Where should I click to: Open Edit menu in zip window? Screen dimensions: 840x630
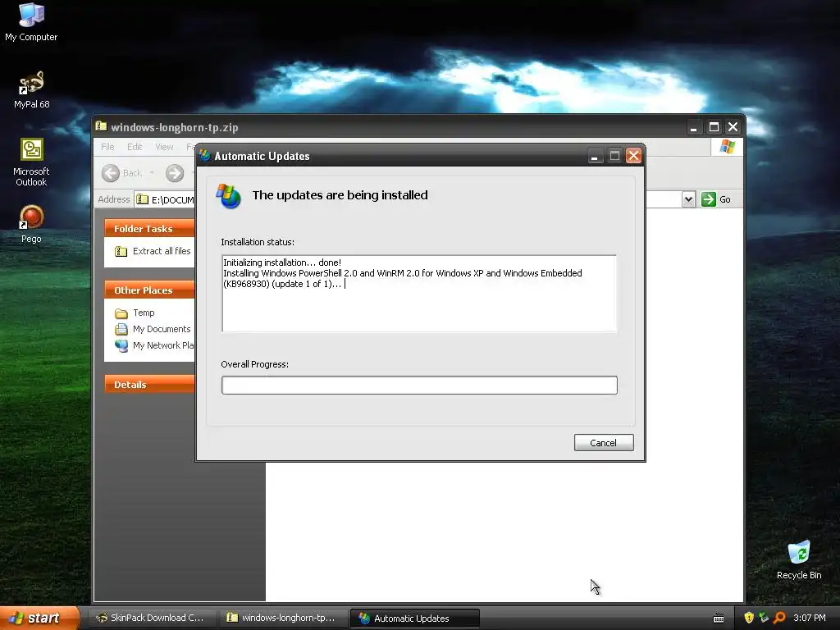[x=135, y=147]
